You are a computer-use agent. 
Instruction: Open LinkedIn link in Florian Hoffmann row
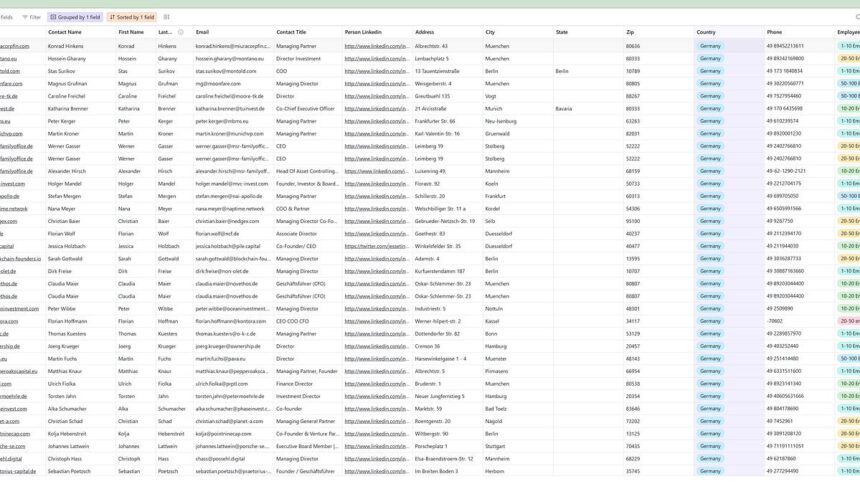point(376,322)
